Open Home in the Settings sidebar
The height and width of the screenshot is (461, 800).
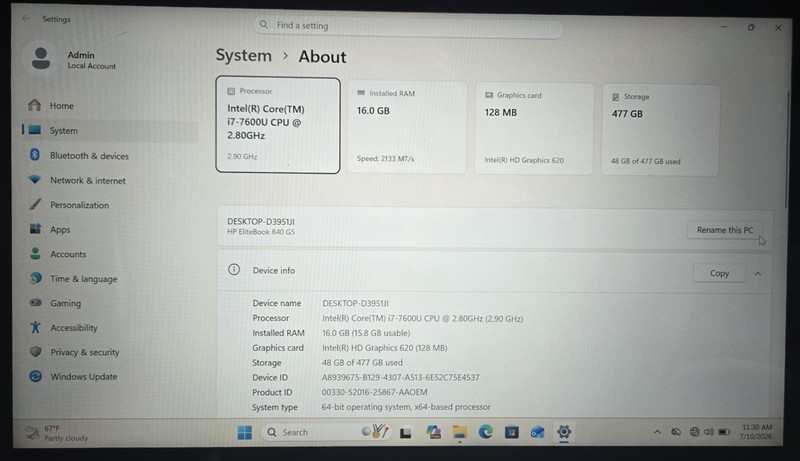pyautogui.click(x=110, y=106)
